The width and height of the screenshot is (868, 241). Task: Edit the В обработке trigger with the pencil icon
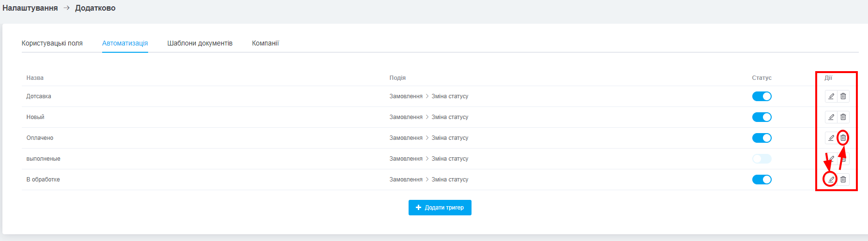pyautogui.click(x=831, y=180)
